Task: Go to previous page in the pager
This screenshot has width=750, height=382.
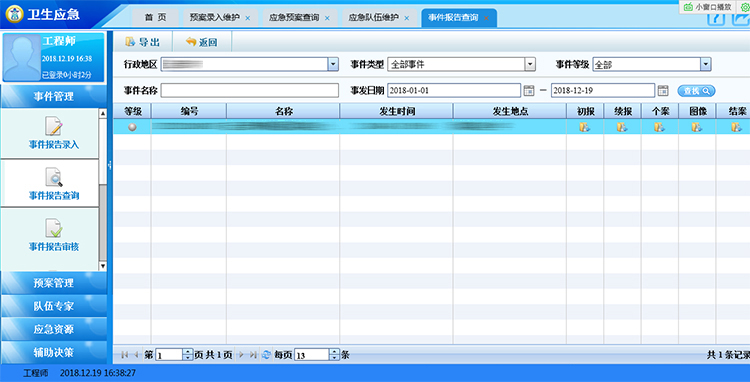Action: tap(136, 355)
